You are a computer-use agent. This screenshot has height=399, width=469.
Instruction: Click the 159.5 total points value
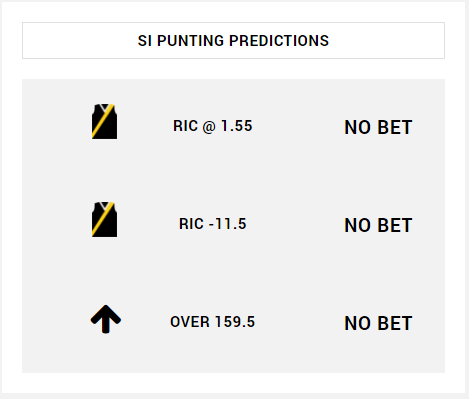[x=235, y=322]
